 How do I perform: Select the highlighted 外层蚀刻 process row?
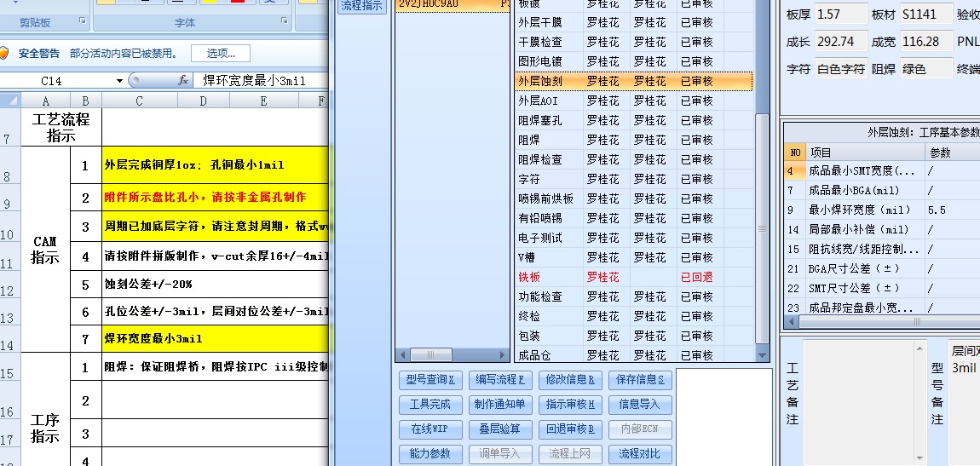[634, 81]
